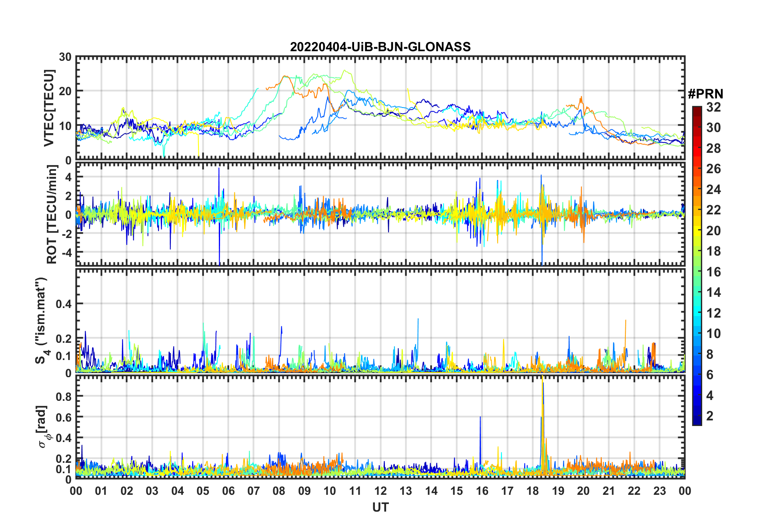
Task: Pick the orange color at PRN 24
Action: [697, 189]
